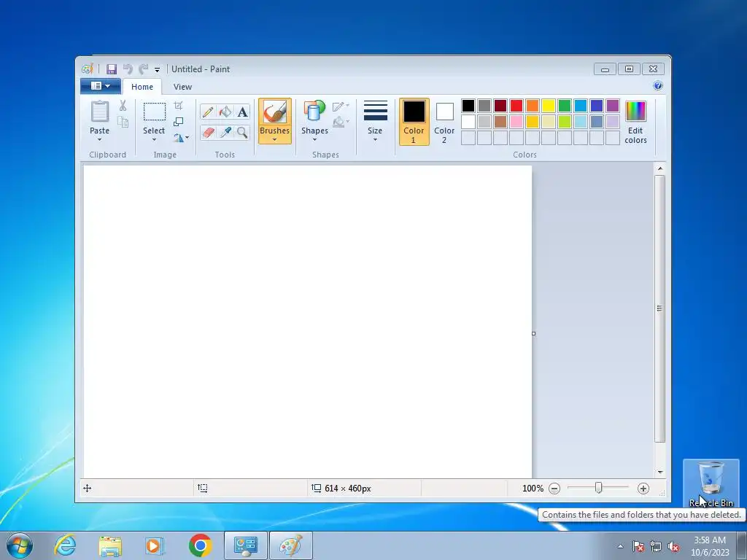Click the Save icon in quick access toolbar
The image size is (747, 560).
[112, 69]
